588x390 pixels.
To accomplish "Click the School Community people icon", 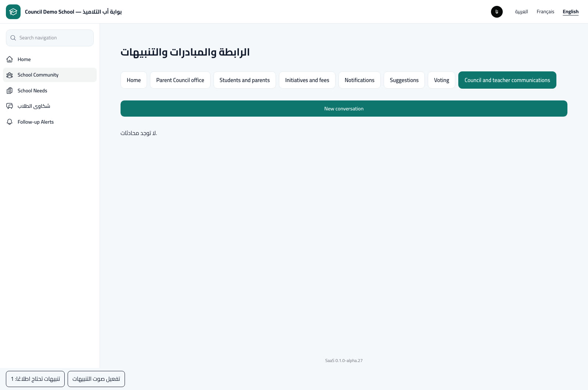I will 10,75.
